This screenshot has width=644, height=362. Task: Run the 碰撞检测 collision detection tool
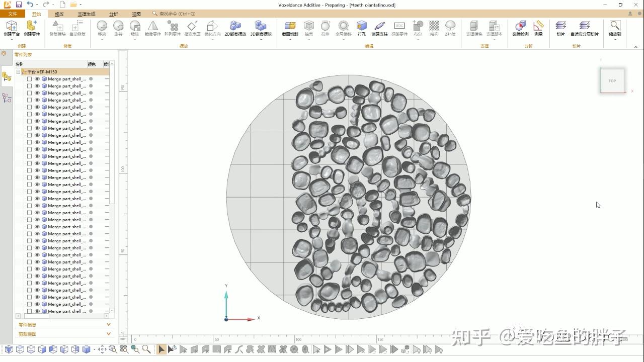(x=521, y=29)
